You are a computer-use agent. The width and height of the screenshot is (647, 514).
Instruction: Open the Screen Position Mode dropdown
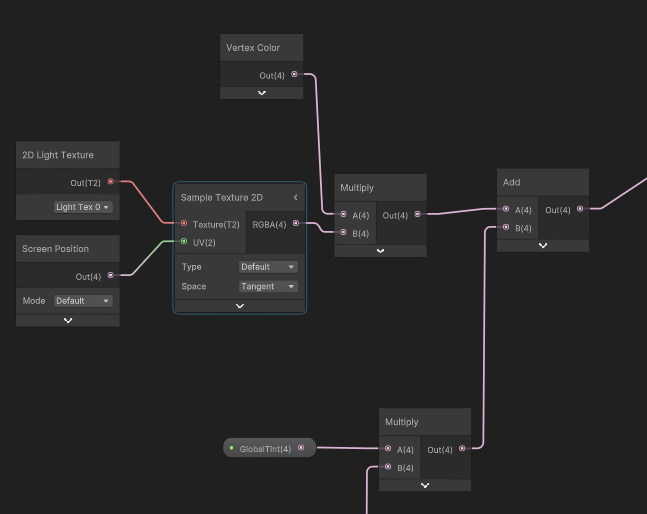83,301
